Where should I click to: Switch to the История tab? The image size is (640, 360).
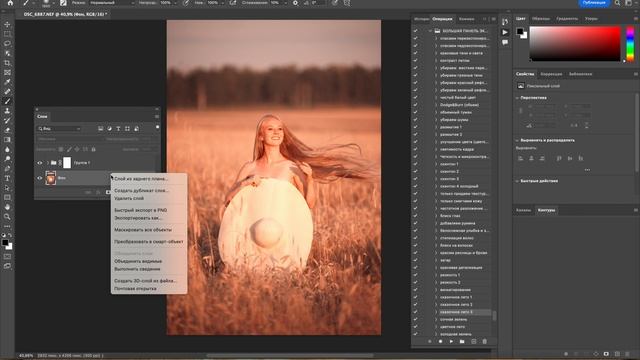click(421, 19)
